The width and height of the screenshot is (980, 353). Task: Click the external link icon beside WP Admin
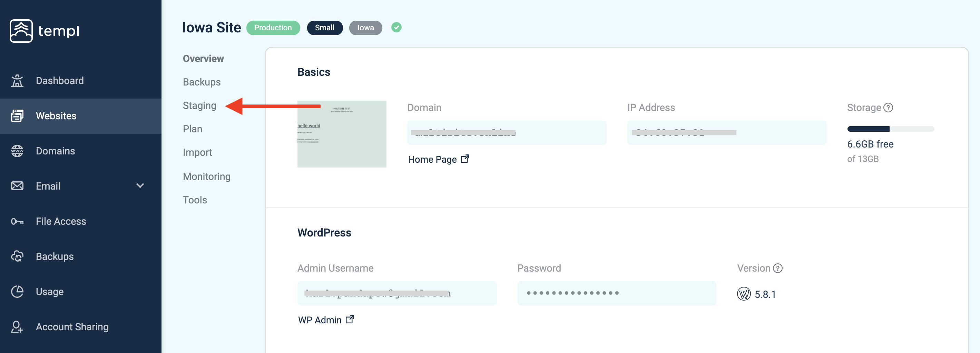[350, 319]
